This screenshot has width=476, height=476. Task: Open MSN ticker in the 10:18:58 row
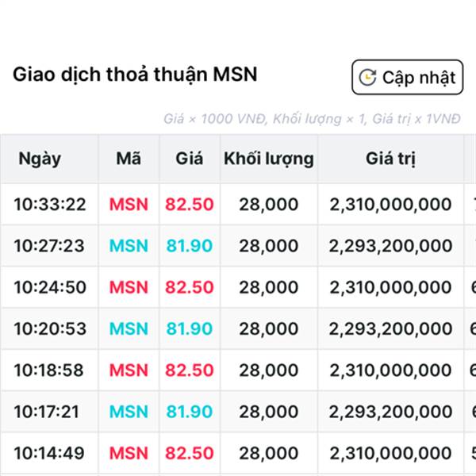[129, 370]
